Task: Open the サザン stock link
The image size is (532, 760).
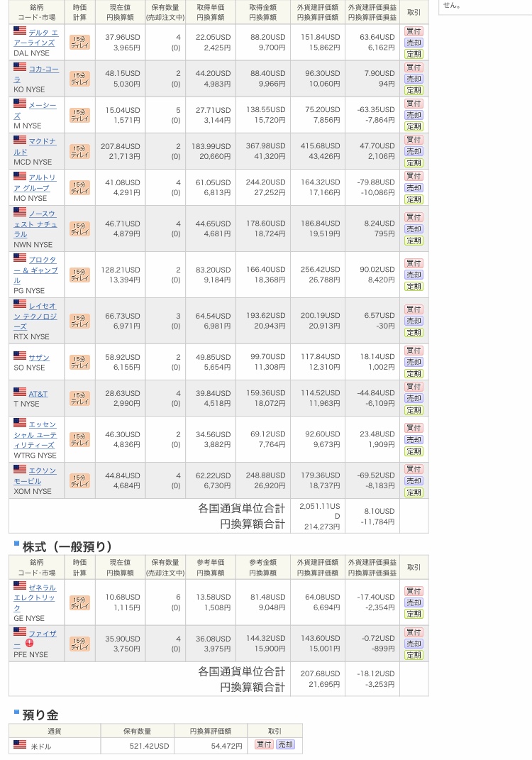Action: 39,357
